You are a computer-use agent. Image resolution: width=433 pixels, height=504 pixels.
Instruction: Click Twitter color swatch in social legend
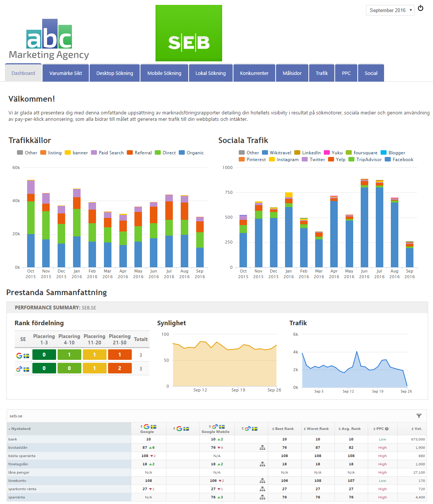[x=305, y=160]
